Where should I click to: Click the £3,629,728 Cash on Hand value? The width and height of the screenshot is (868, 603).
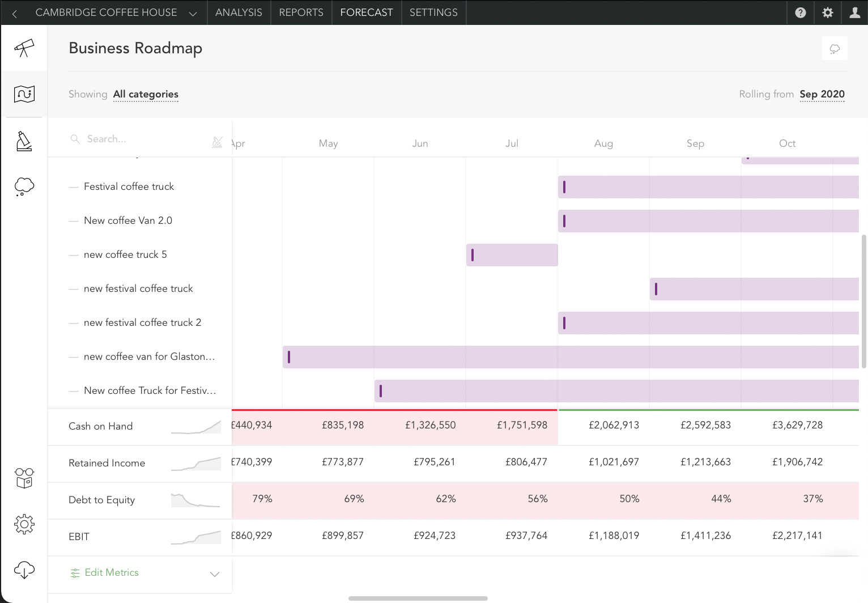tap(797, 425)
